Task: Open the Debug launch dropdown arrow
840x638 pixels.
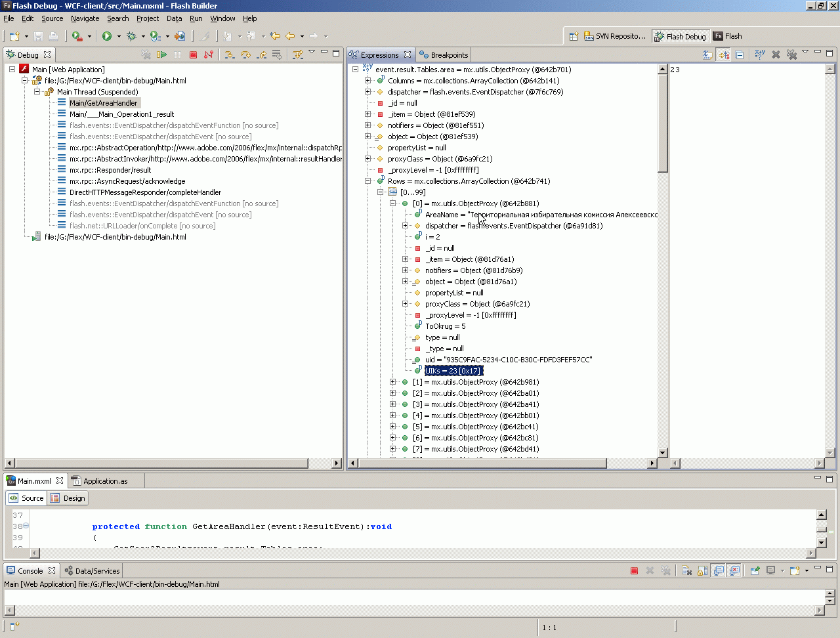Action: click(143, 36)
